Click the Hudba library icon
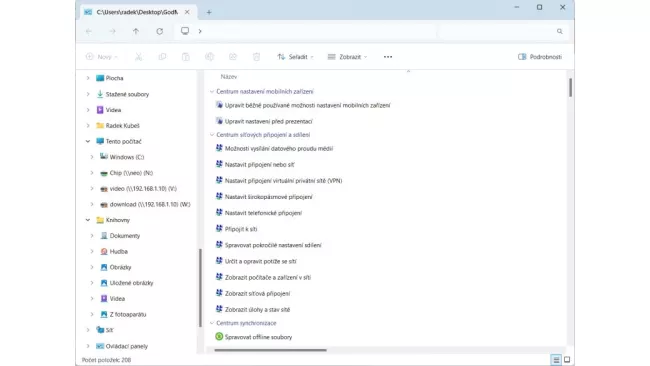The image size is (650, 366). coord(104,251)
